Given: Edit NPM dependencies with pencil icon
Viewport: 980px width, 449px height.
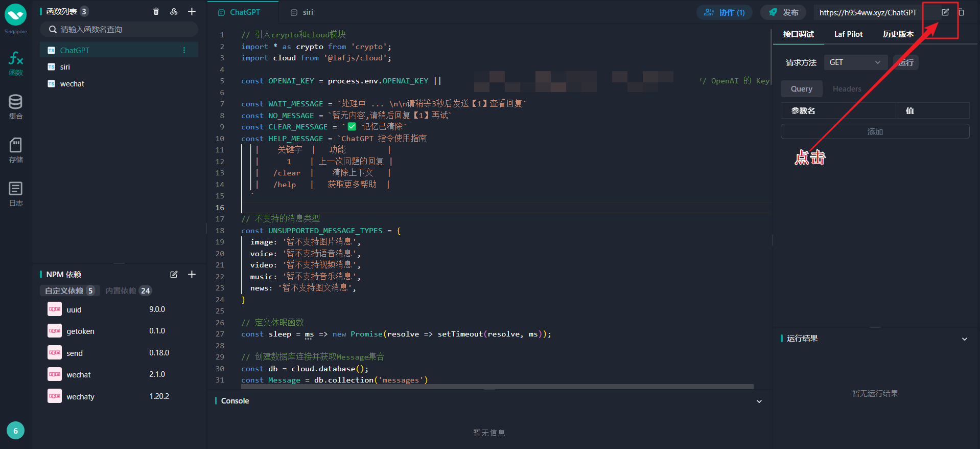Looking at the screenshot, I should tap(174, 275).
